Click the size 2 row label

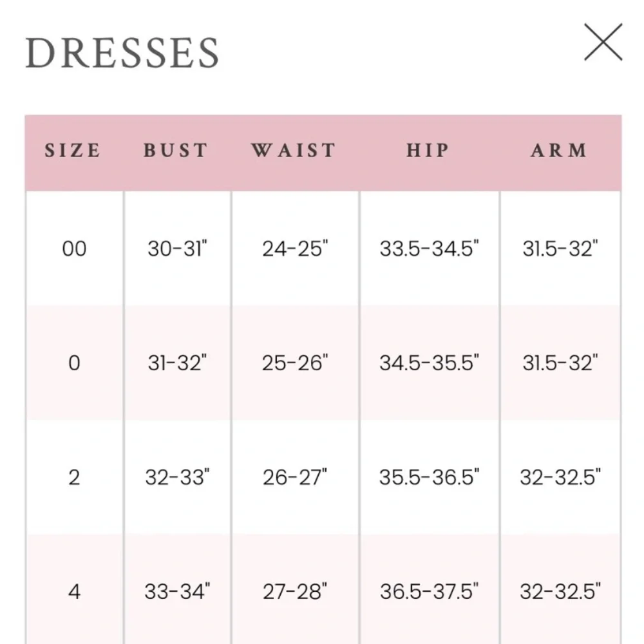click(x=74, y=477)
